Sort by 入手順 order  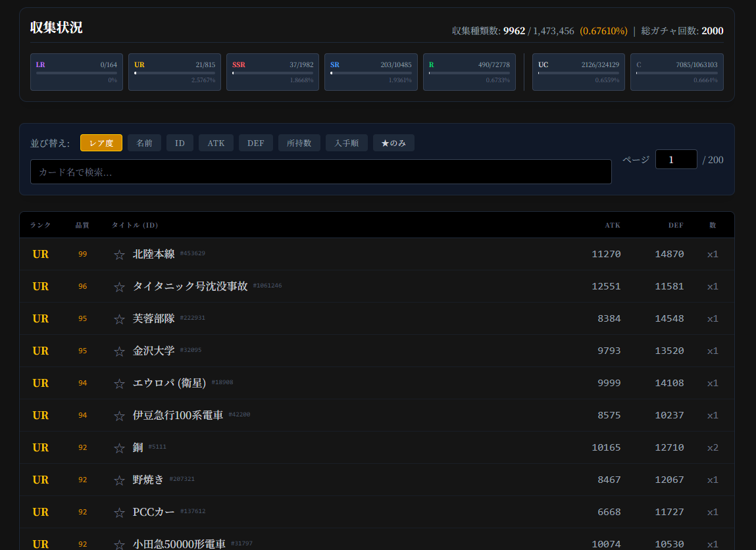pos(346,143)
